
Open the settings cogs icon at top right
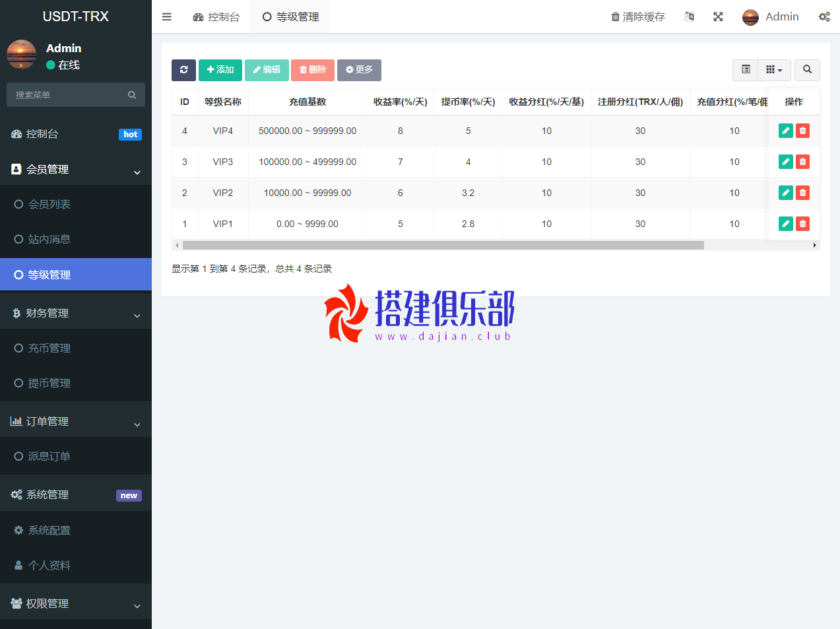pos(825,17)
